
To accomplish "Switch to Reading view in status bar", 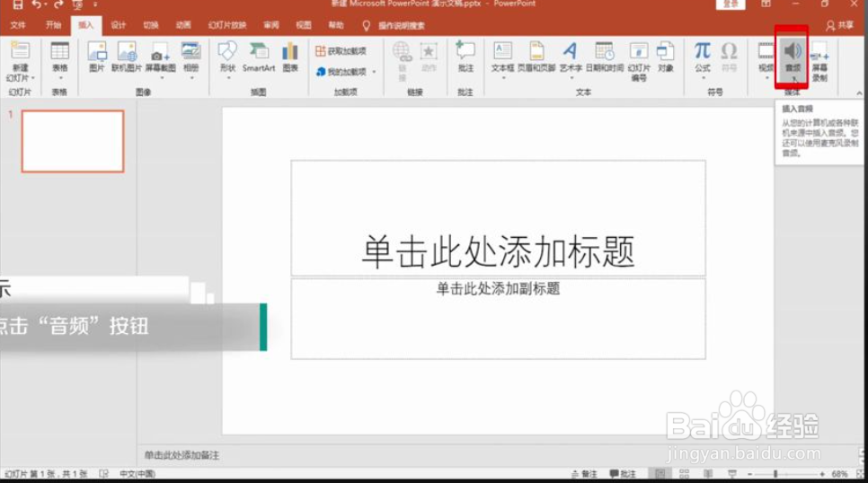I will (x=708, y=474).
